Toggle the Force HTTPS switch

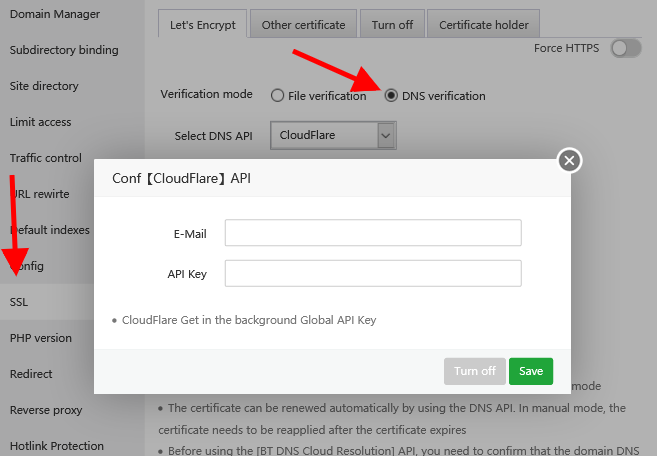click(x=626, y=48)
